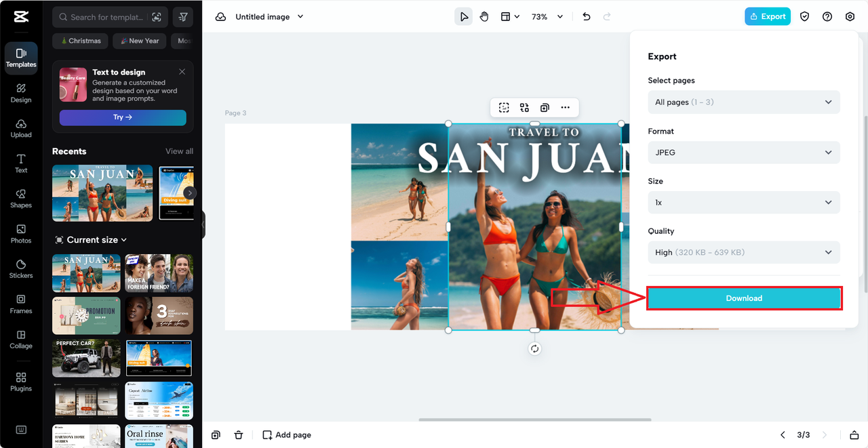
Task: Select the Oral rinse template thumbnail
Action: click(159, 436)
